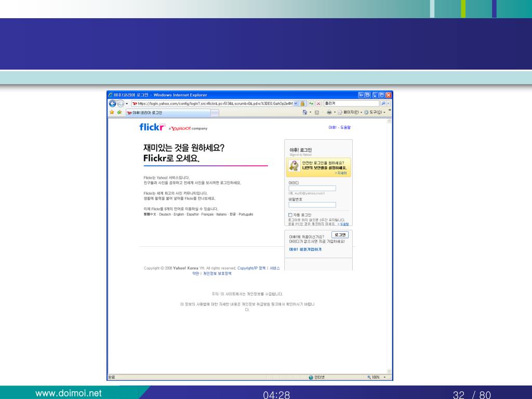This screenshot has height=399, width=532.
Task: Switch language to Português
Action: pyautogui.click(x=246, y=215)
